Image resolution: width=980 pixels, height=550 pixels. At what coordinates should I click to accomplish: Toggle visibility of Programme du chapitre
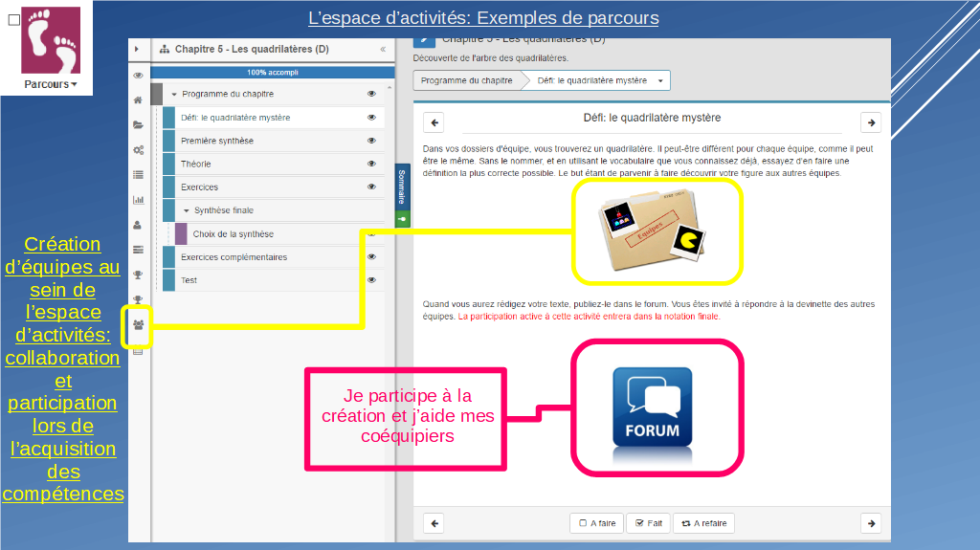372,94
